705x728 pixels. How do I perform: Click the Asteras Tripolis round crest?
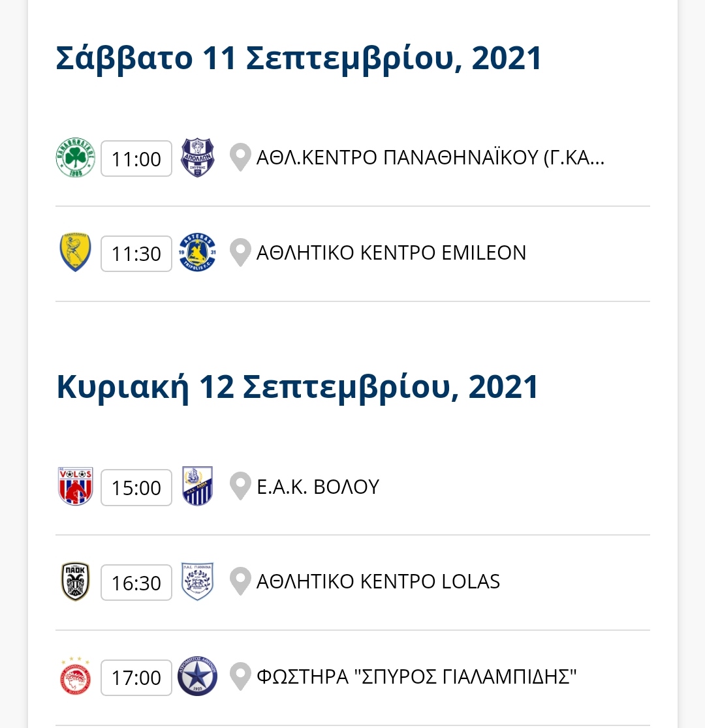tap(198, 252)
